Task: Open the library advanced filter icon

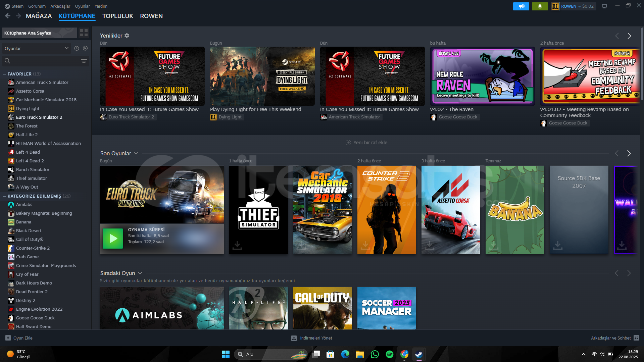Action: click(84, 61)
